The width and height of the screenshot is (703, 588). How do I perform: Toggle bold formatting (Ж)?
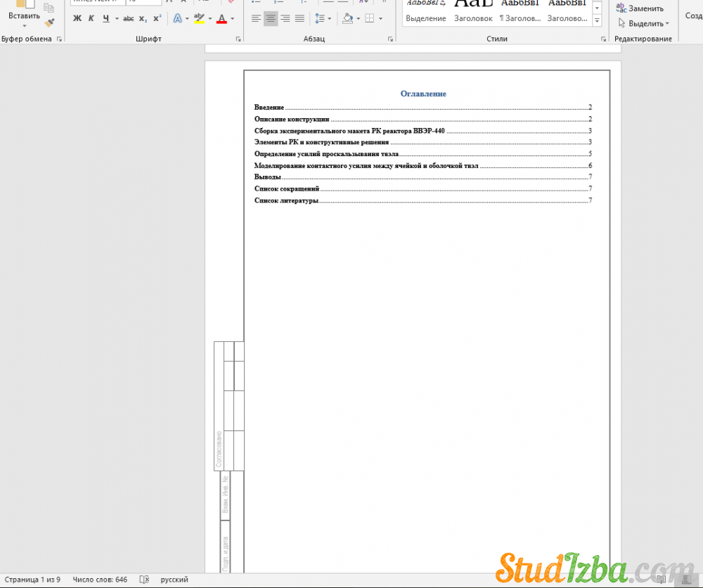tap(77, 19)
